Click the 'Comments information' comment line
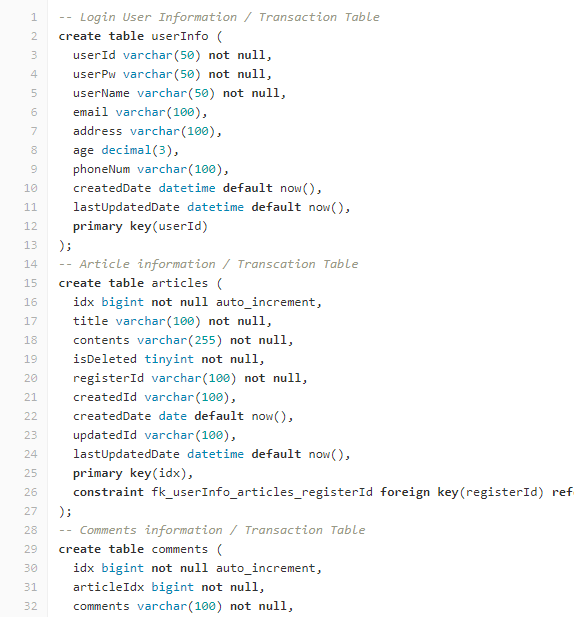Screen dimensions: 574x617 [212, 530]
